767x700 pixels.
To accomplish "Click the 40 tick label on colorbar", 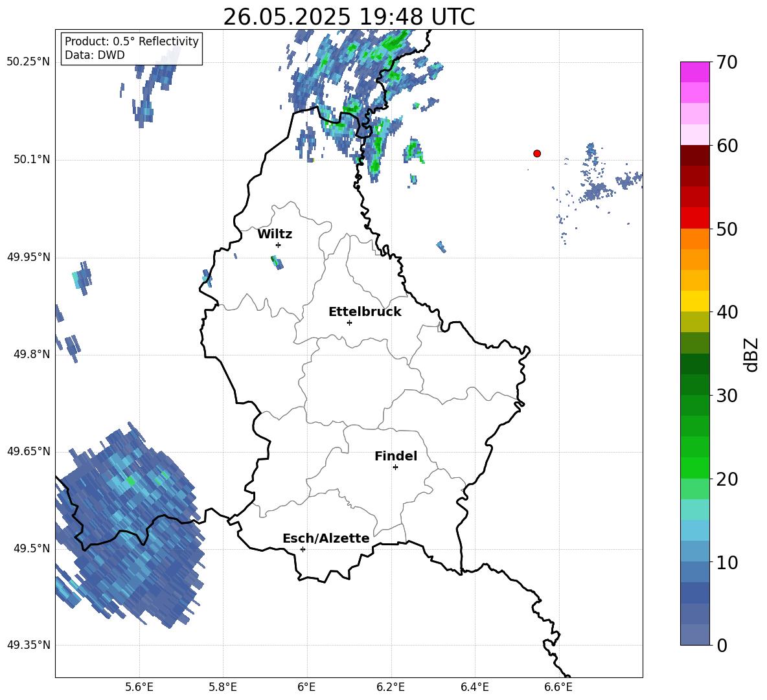I will pyautogui.click(x=727, y=312).
